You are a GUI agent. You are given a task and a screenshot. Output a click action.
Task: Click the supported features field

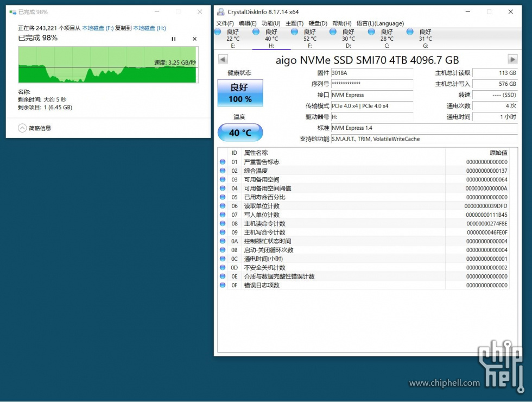point(424,139)
